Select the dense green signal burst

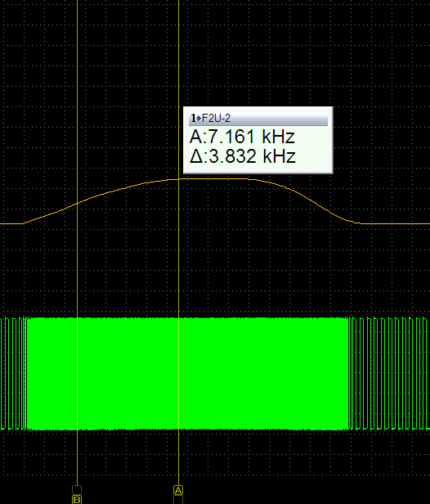[188, 373]
